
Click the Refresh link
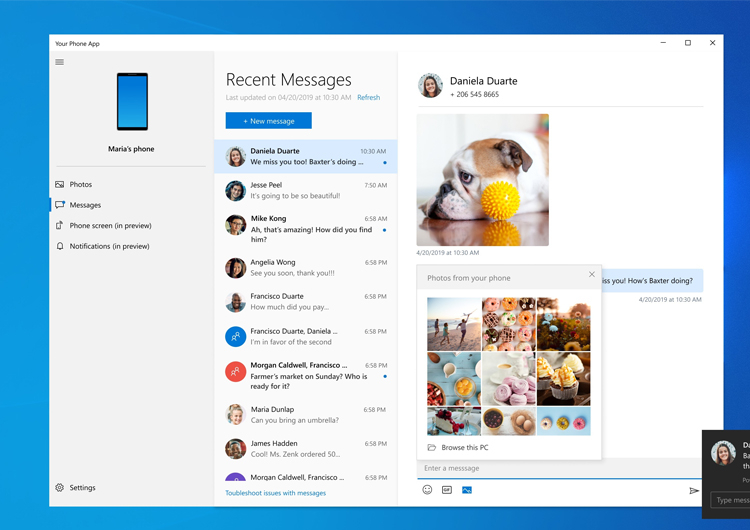point(368,98)
